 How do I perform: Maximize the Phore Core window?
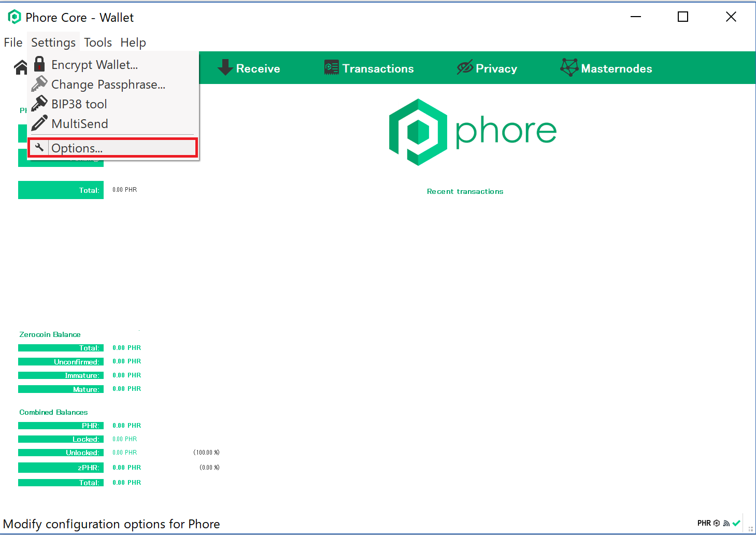coord(683,17)
